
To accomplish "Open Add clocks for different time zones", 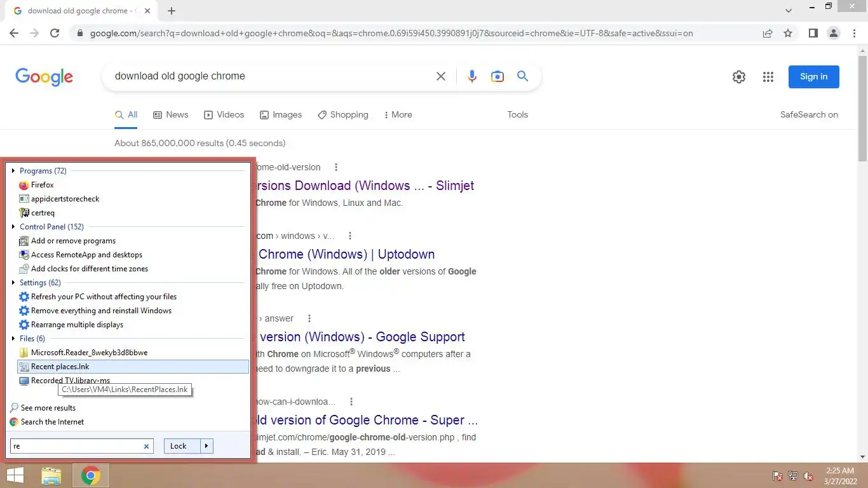I will coord(83,269).
